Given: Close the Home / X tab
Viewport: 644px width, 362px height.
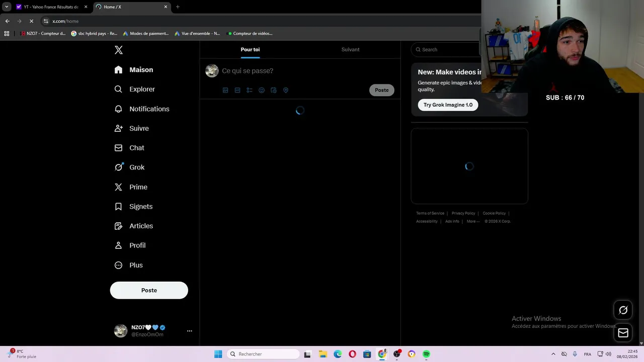Looking at the screenshot, I should [166, 7].
